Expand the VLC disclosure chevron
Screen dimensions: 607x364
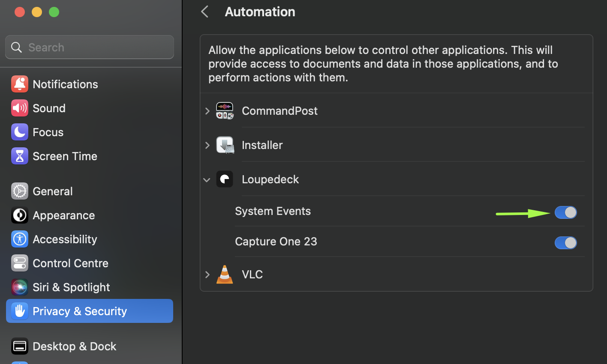coord(207,274)
